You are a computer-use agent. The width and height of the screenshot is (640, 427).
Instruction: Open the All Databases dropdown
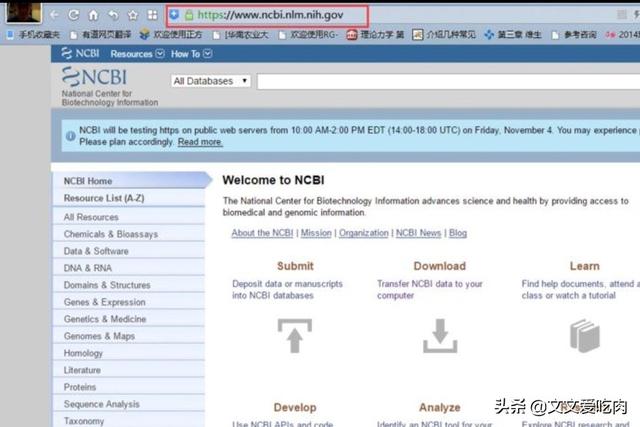coord(209,81)
